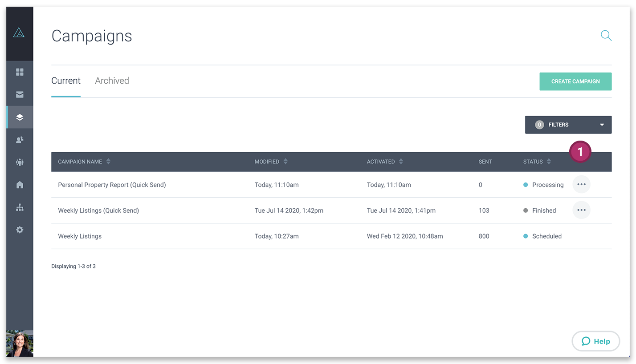Viewport: 636px width, 364px height.
Task: Open the actions menu for Weekly Listings (Quick Send)
Action: coord(581,210)
